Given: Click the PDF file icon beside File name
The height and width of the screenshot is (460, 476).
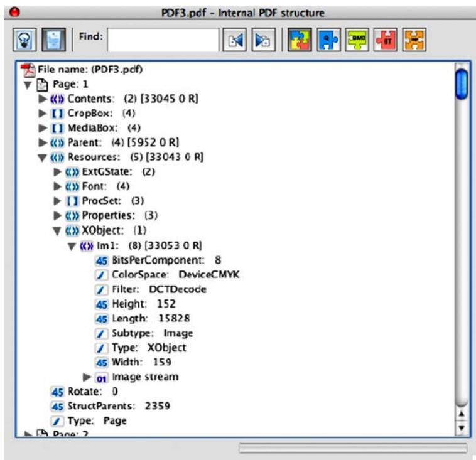Looking at the screenshot, I should tap(28, 70).
